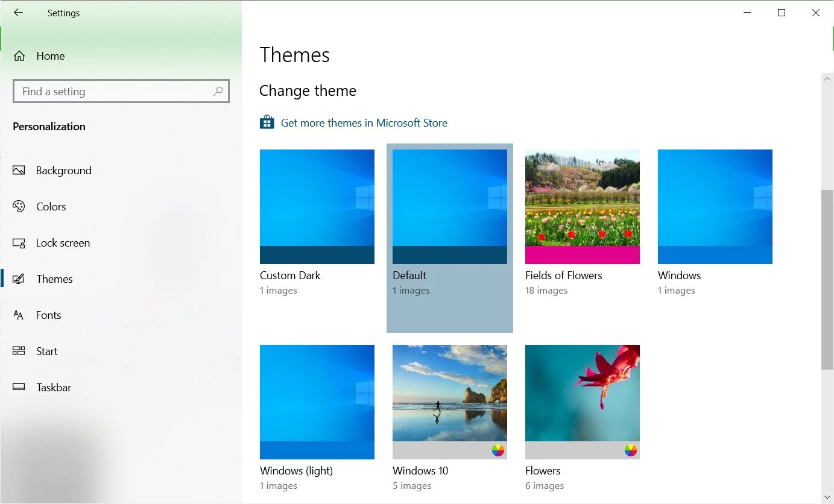Select the Themes section
Screen dimensions: 834x504
(x=121, y=279)
